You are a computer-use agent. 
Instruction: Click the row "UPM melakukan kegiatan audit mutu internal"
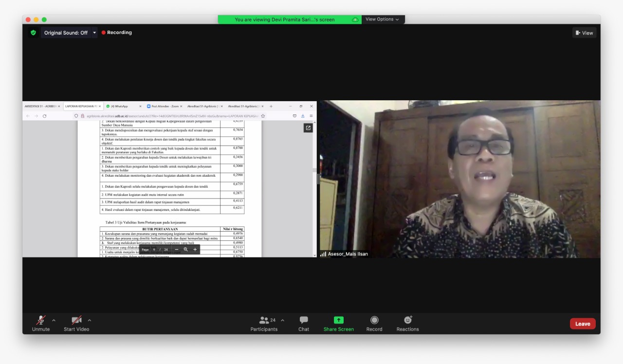coord(160,194)
